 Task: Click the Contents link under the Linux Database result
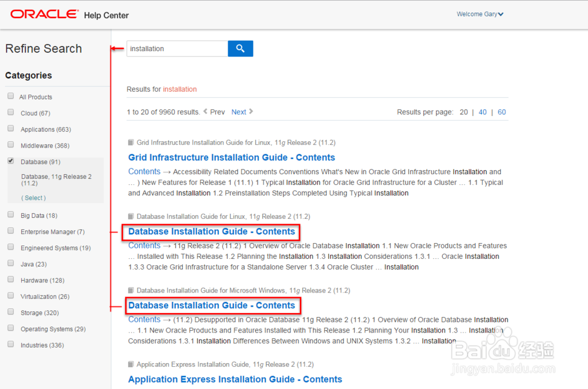145,245
